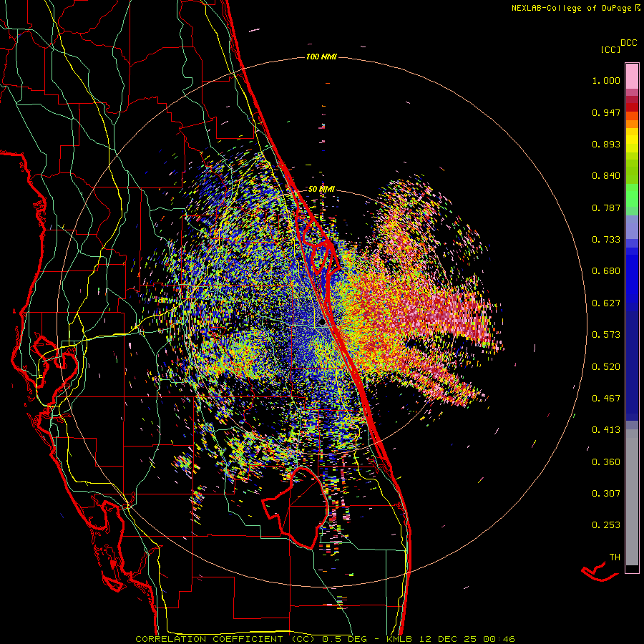Click the TH threshold label

[x=615, y=557]
